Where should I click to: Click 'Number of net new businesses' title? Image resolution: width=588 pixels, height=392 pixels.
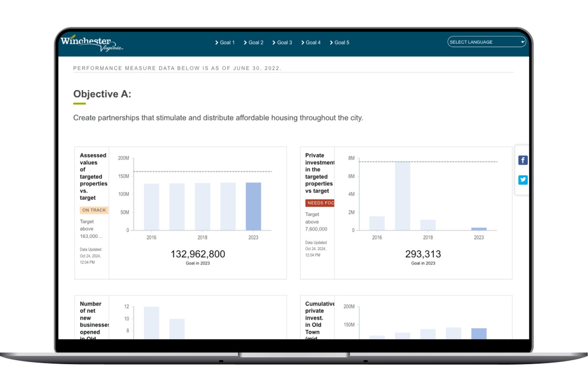94,321
